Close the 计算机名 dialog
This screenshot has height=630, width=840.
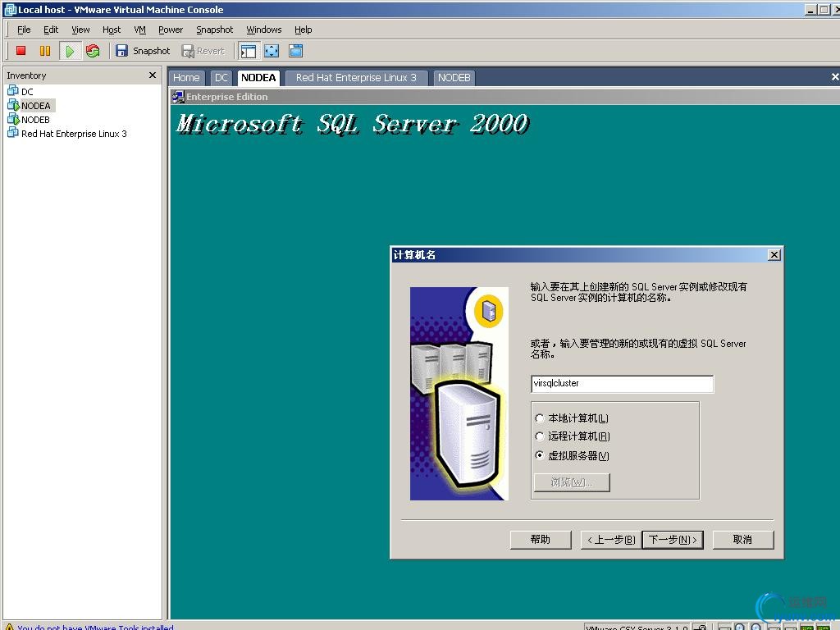774,255
